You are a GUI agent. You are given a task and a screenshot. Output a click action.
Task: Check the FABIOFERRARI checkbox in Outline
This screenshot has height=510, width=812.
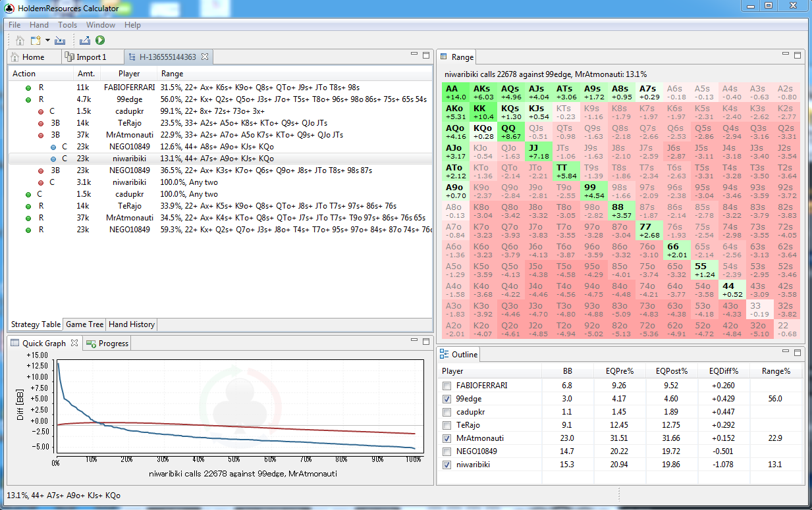click(x=448, y=386)
